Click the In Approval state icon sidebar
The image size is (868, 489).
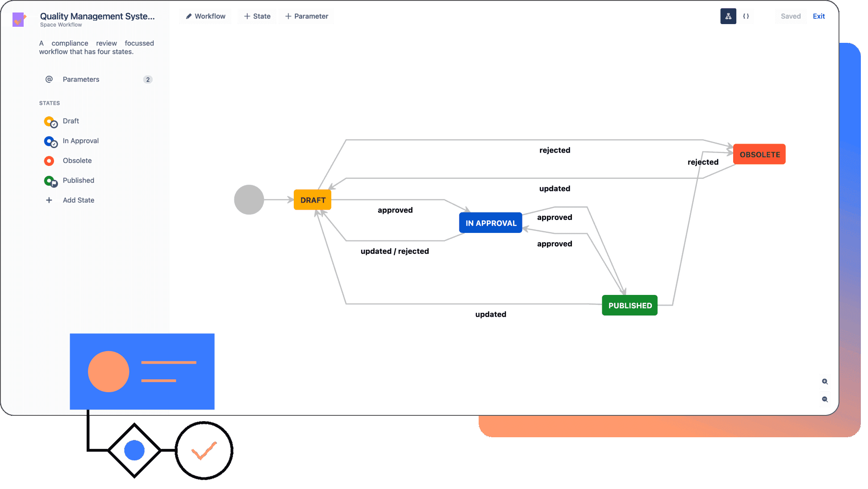pyautogui.click(x=50, y=141)
